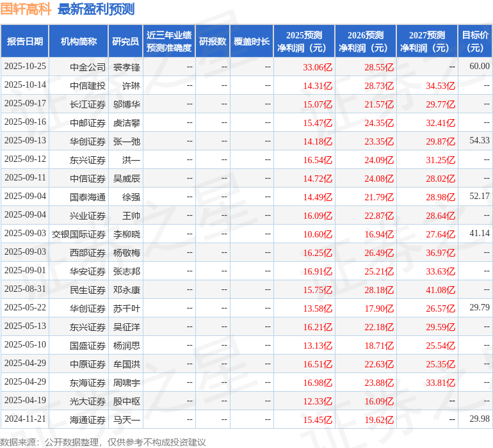The image size is (493, 448).
Task: Sort by the 报告日期 column header
Action: coord(25,42)
